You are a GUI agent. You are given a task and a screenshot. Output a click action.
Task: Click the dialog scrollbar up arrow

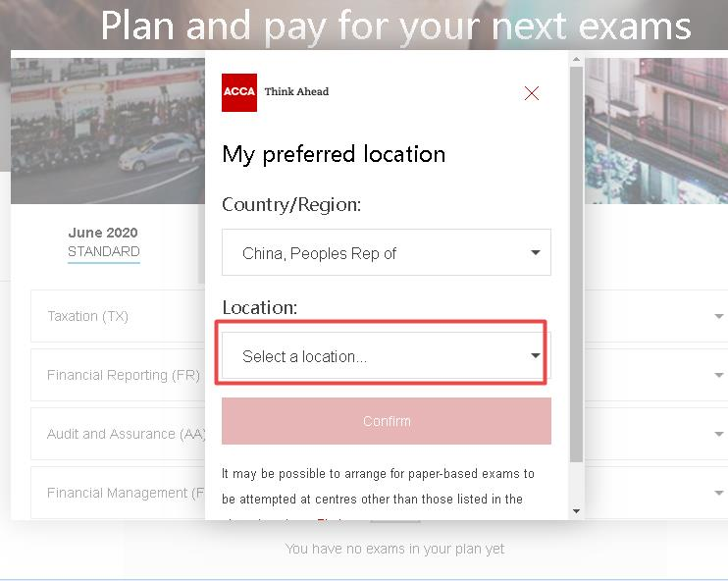[576, 59]
